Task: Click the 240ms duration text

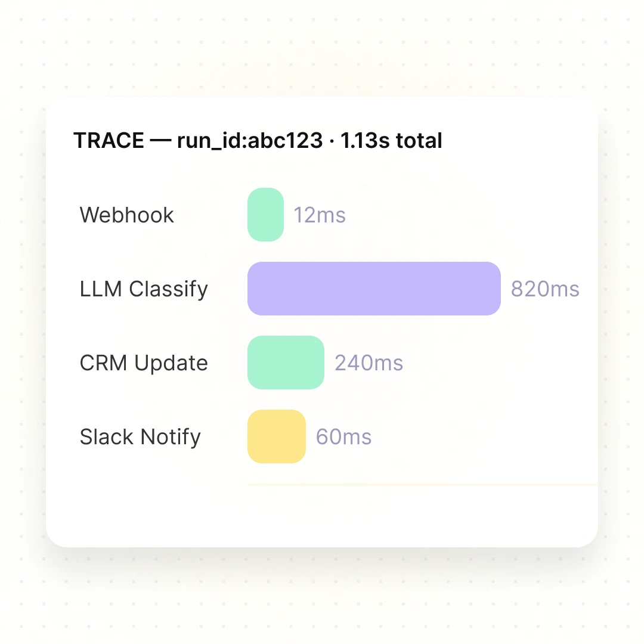Action: pyautogui.click(x=369, y=363)
